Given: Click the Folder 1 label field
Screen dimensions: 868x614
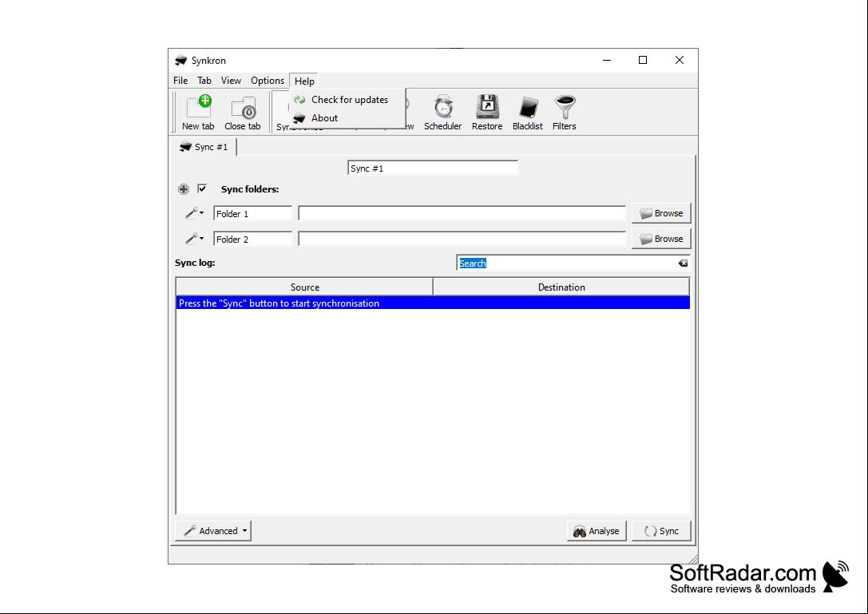Looking at the screenshot, I should (x=252, y=213).
